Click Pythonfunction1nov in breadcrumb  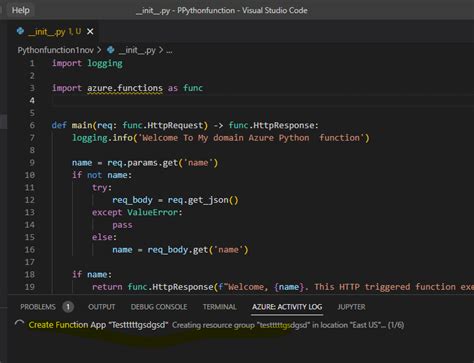coord(55,50)
